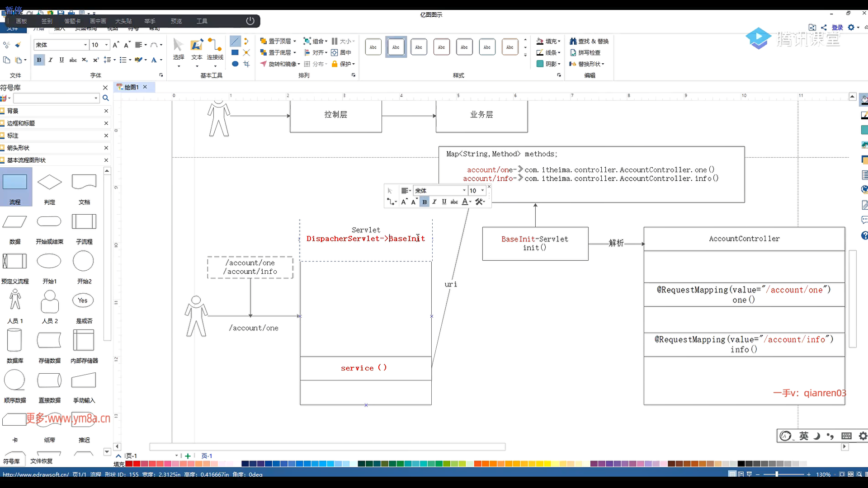The height and width of the screenshot is (488, 868).
Task: Open the 页-1 page tab at bottom
Action: 207,456
